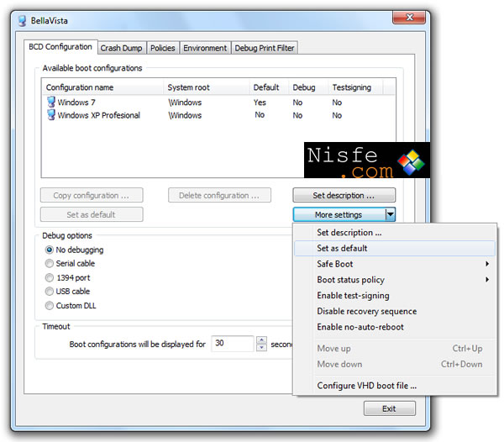Click the BellaVista title bar icon
The width and height of the screenshot is (504, 442).
pos(22,21)
